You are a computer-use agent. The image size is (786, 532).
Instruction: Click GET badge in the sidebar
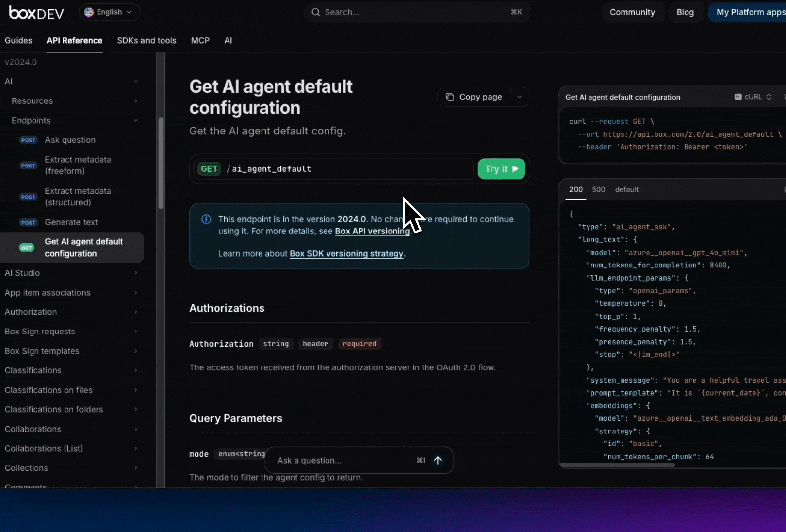(x=27, y=248)
